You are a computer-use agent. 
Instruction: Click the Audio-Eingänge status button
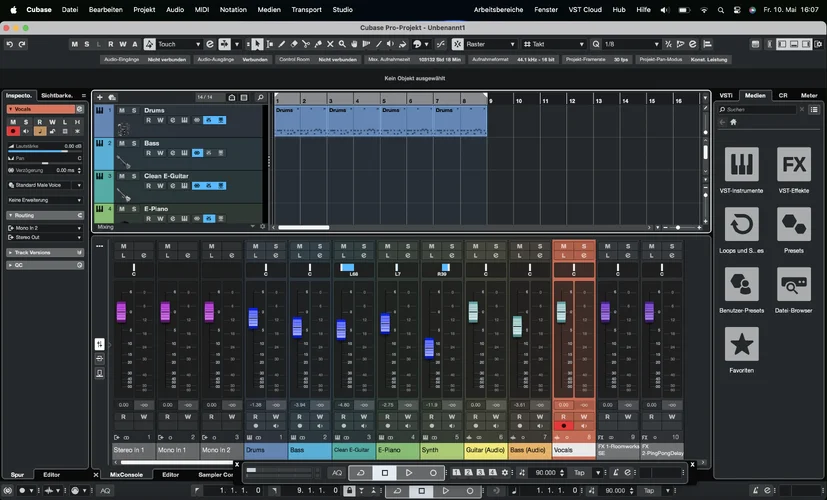[122, 59]
